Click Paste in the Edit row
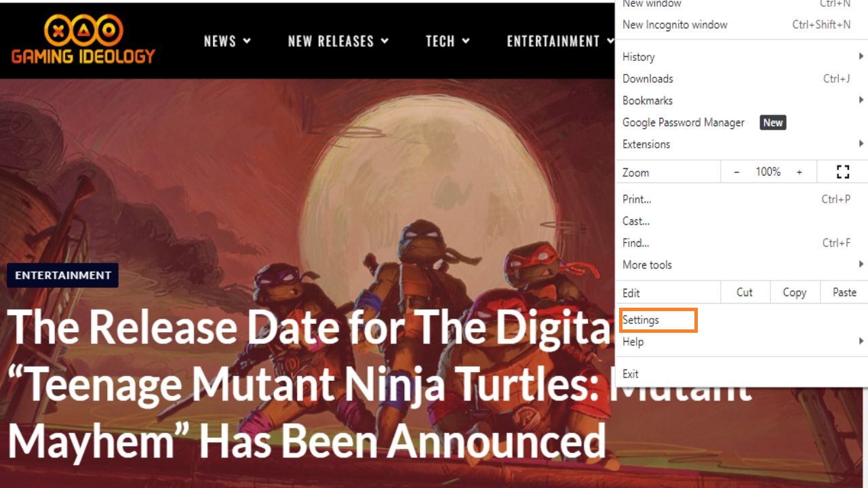Screen dimensions: 868x488 pyautogui.click(x=844, y=292)
